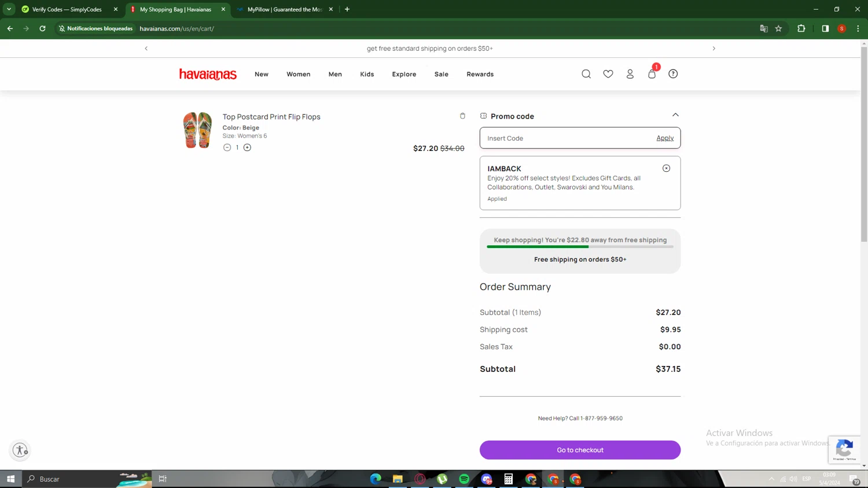This screenshot has height=488, width=868.
Task: Open Calculator from taskbar
Action: [x=508, y=479]
